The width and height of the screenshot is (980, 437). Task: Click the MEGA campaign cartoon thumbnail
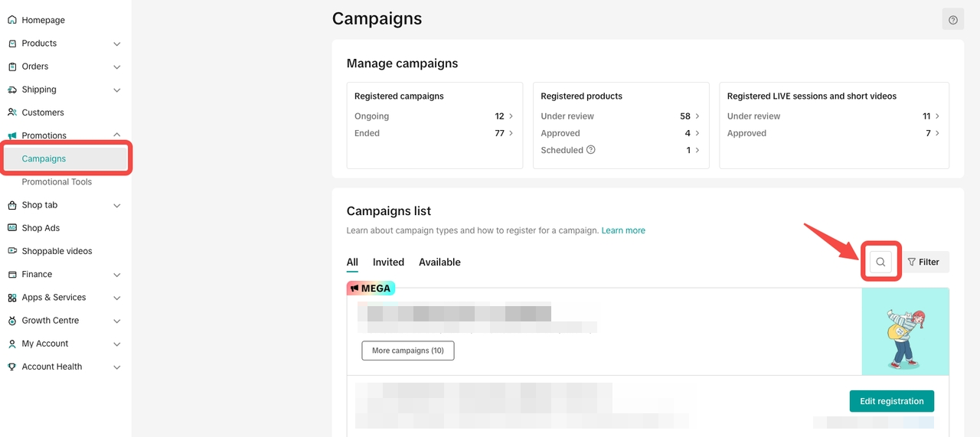[x=905, y=331]
